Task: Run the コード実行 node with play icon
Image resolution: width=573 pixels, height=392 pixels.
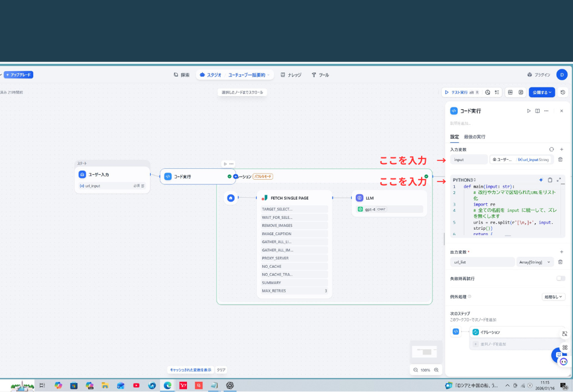Action: click(x=529, y=111)
